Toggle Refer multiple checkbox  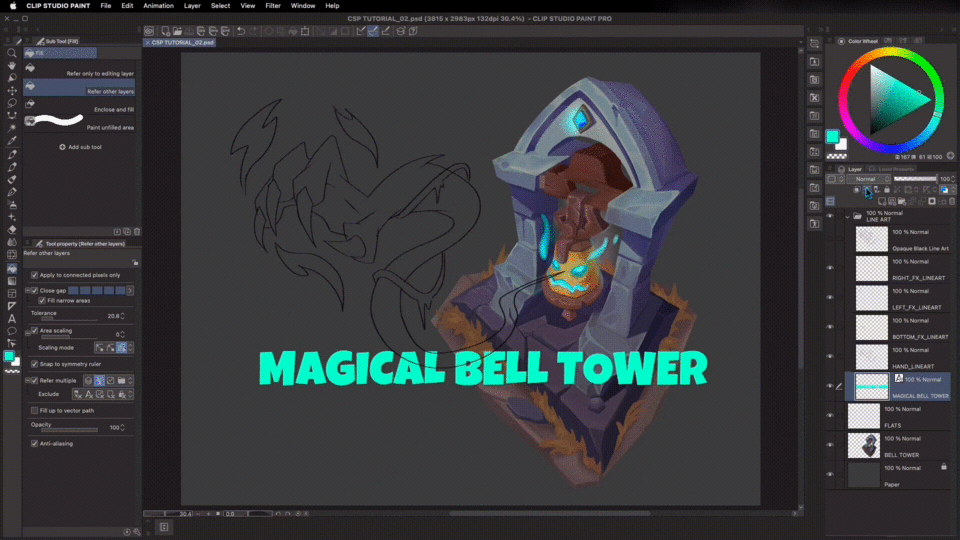[x=34, y=380]
